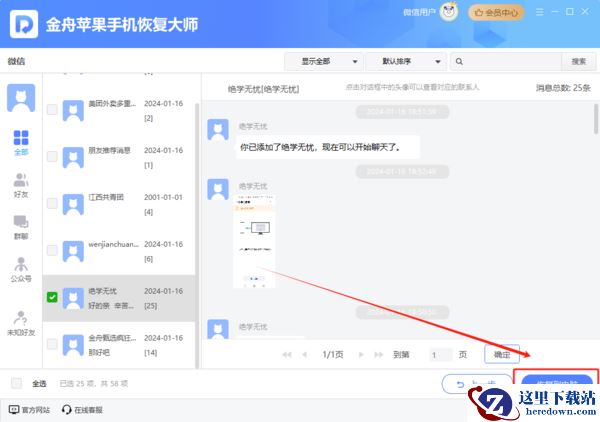Open the 会员中心 membership center

tap(496, 13)
